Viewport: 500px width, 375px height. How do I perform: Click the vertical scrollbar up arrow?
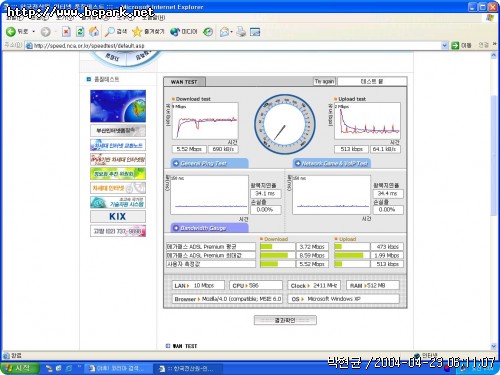tap(494, 56)
